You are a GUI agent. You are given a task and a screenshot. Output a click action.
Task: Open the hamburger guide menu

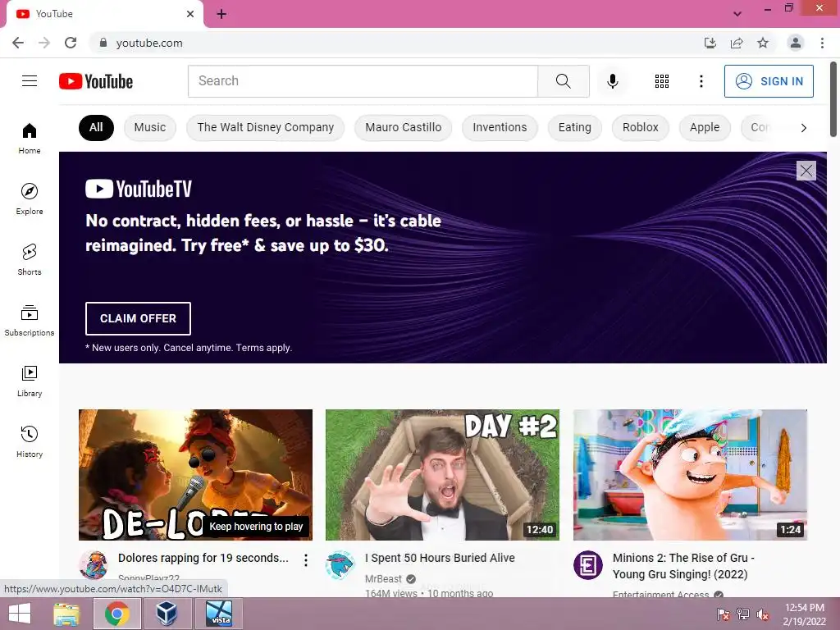click(30, 81)
